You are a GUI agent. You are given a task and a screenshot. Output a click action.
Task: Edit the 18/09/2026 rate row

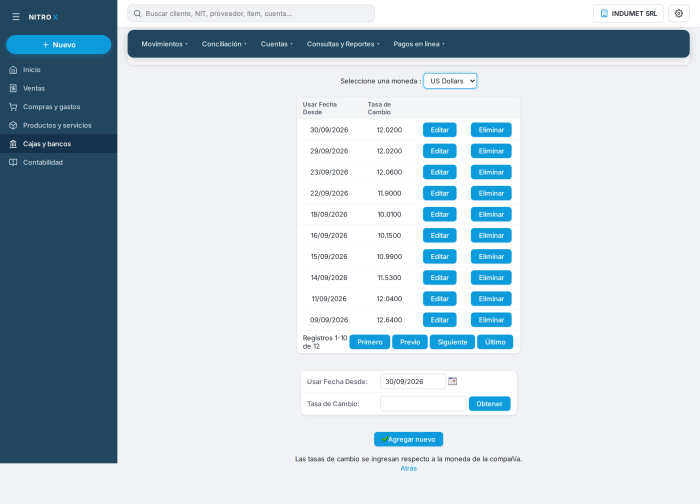point(440,214)
